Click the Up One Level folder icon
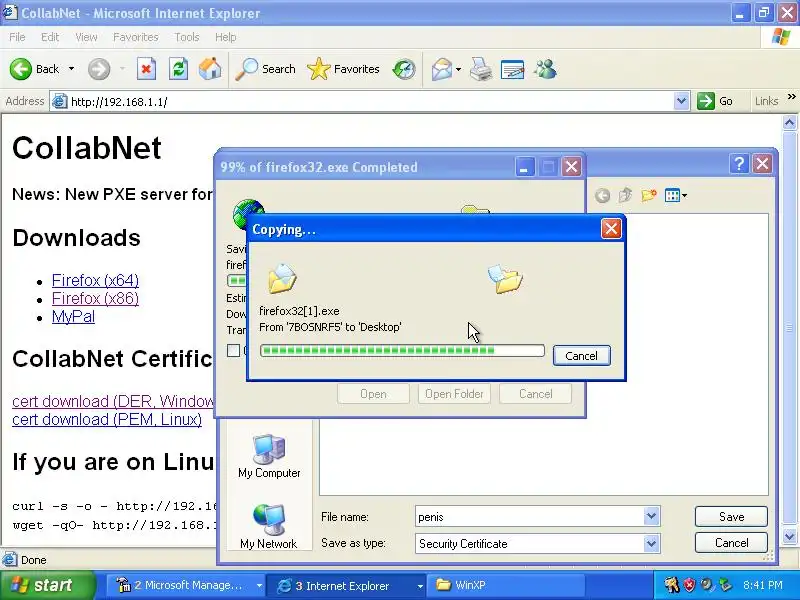The width and height of the screenshot is (800, 600). [x=626, y=195]
